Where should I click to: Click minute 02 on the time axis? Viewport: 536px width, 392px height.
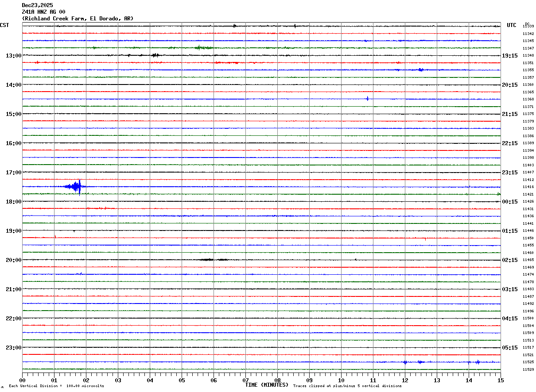coord(86,380)
